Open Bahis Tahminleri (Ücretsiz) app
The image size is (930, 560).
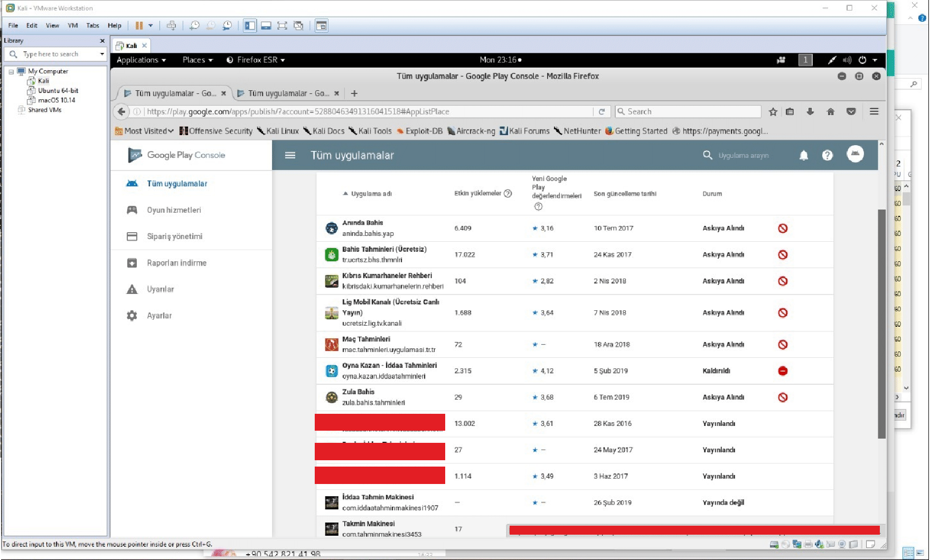point(384,249)
